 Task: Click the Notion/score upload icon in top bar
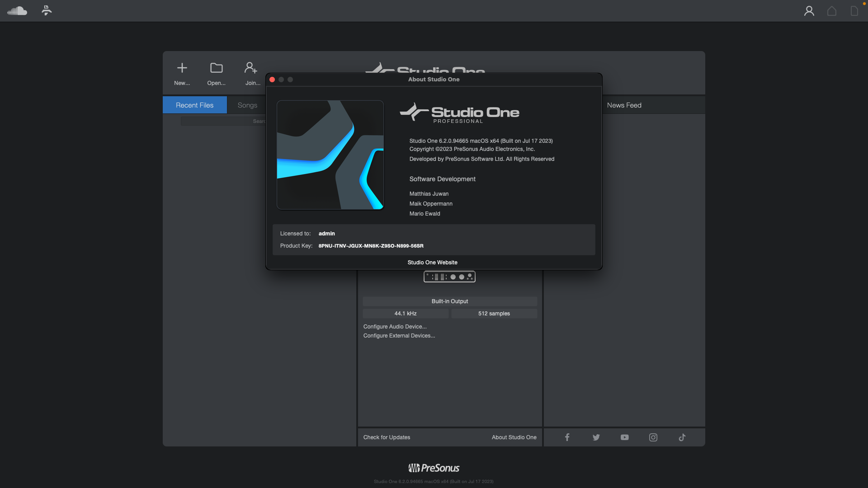tap(47, 10)
